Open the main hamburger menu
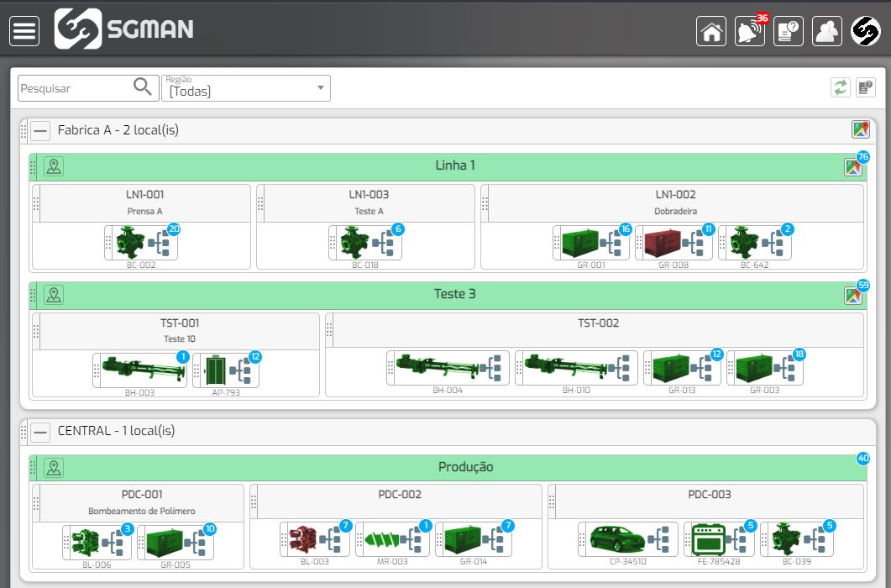Viewport: 891px width, 588px height. (x=24, y=30)
